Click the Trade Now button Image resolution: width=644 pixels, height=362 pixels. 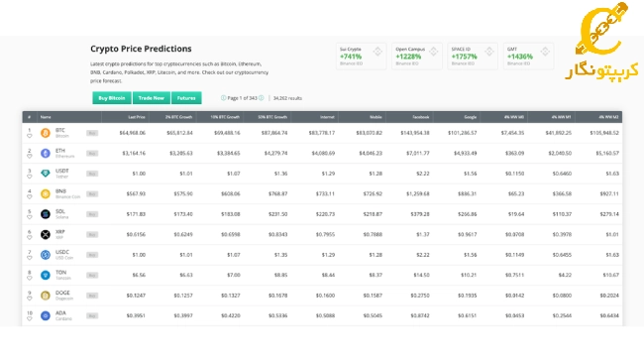click(152, 98)
